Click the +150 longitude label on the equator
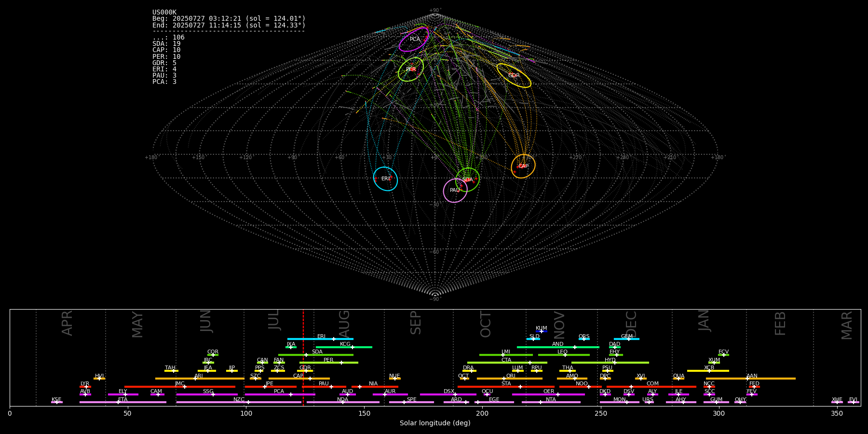This screenshot has width=868, height=434. click(198, 158)
